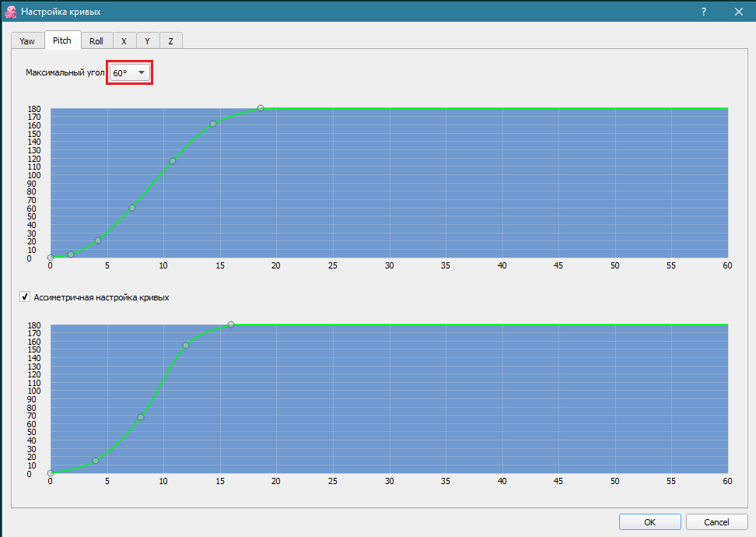Select bottom curve point near output 68
Viewport: 756px width, 537px height.
click(141, 417)
